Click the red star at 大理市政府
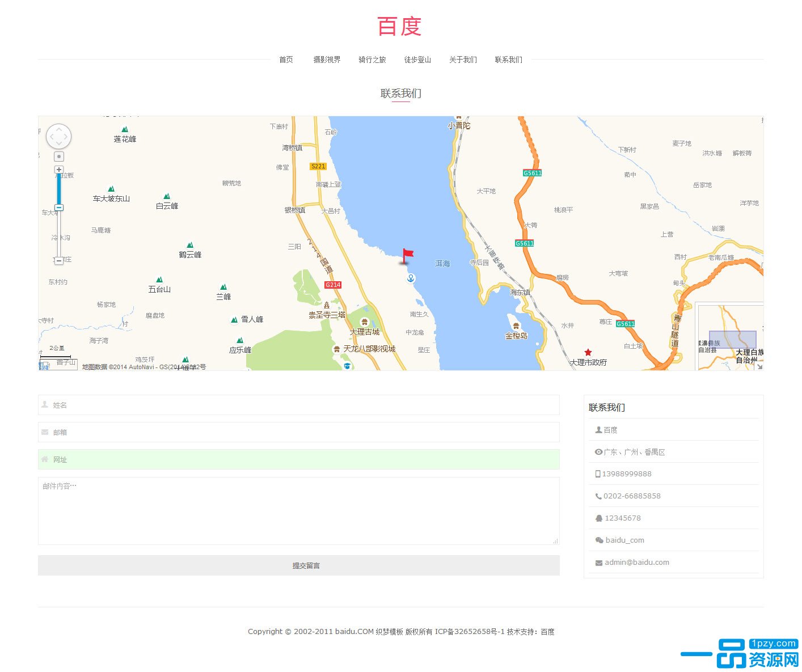 coord(588,352)
